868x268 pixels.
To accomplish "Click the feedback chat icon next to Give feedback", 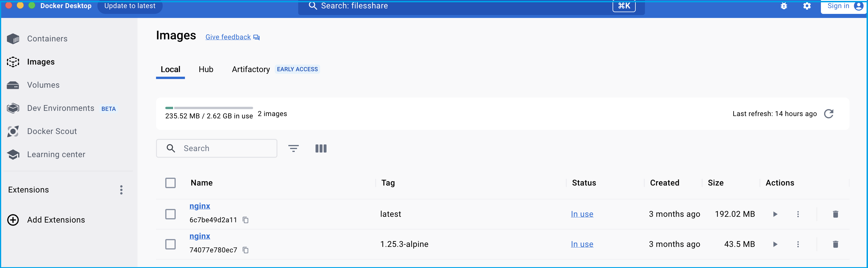I will pos(256,37).
